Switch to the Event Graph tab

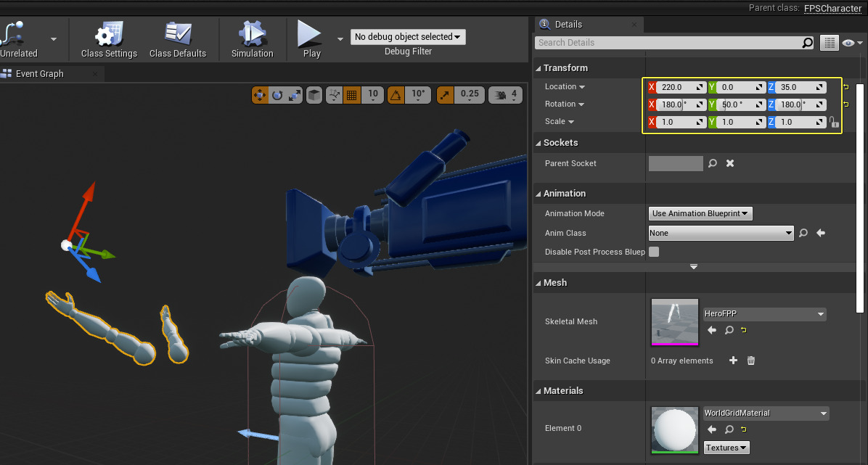pos(40,73)
